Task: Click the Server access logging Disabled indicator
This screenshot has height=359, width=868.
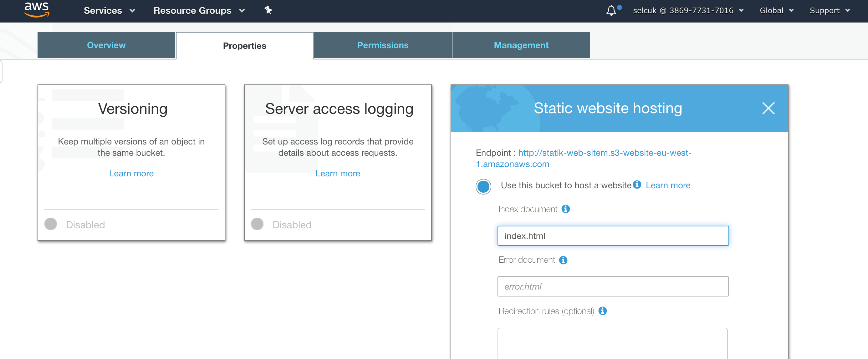Action: coord(257,224)
